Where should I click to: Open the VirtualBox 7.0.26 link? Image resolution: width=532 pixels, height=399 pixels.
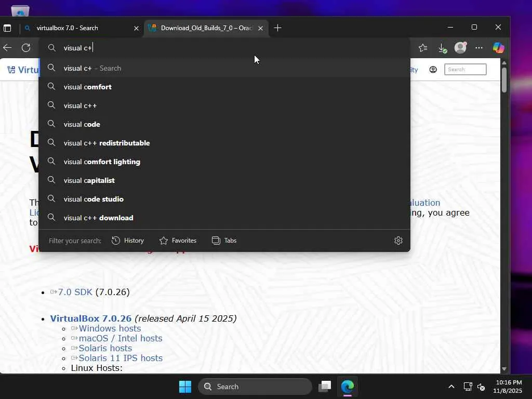click(x=90, y=318)
